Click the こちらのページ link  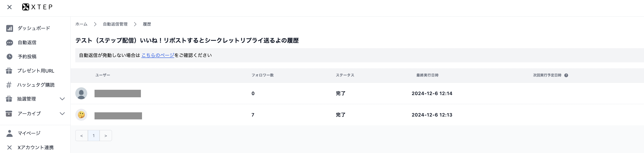pyautogui.click(x=158, y=55)
